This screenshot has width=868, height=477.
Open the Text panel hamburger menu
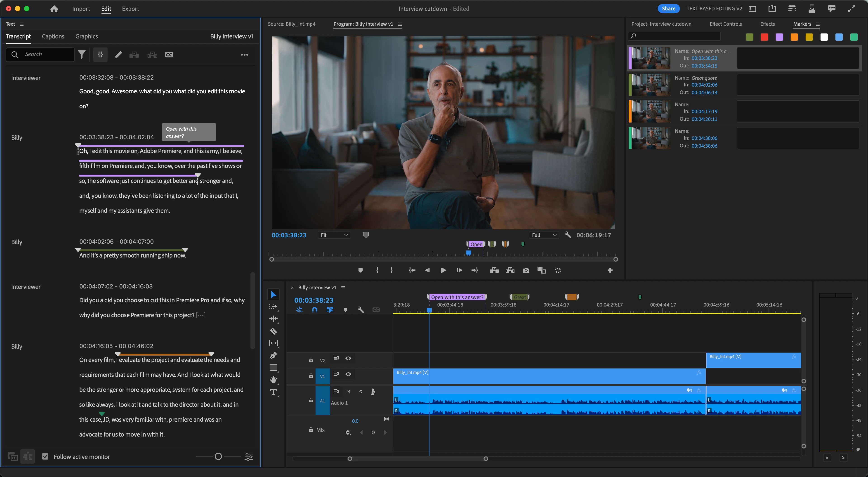21,24
